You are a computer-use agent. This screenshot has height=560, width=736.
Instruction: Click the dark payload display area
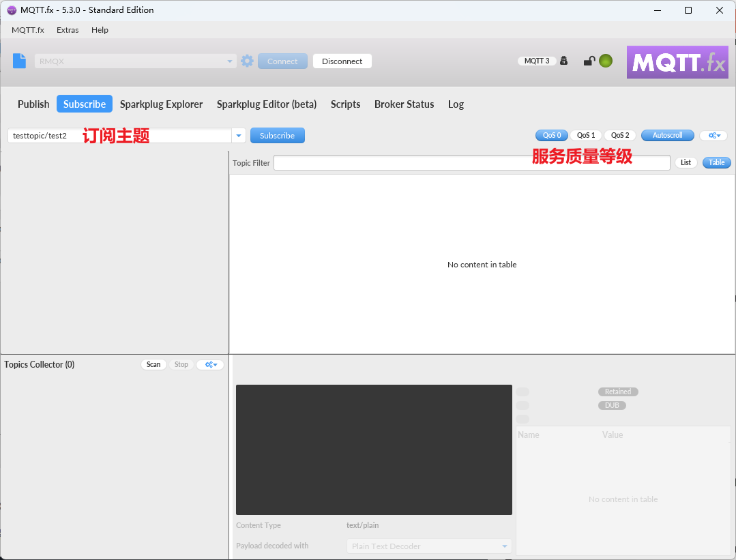click(374, 450)
